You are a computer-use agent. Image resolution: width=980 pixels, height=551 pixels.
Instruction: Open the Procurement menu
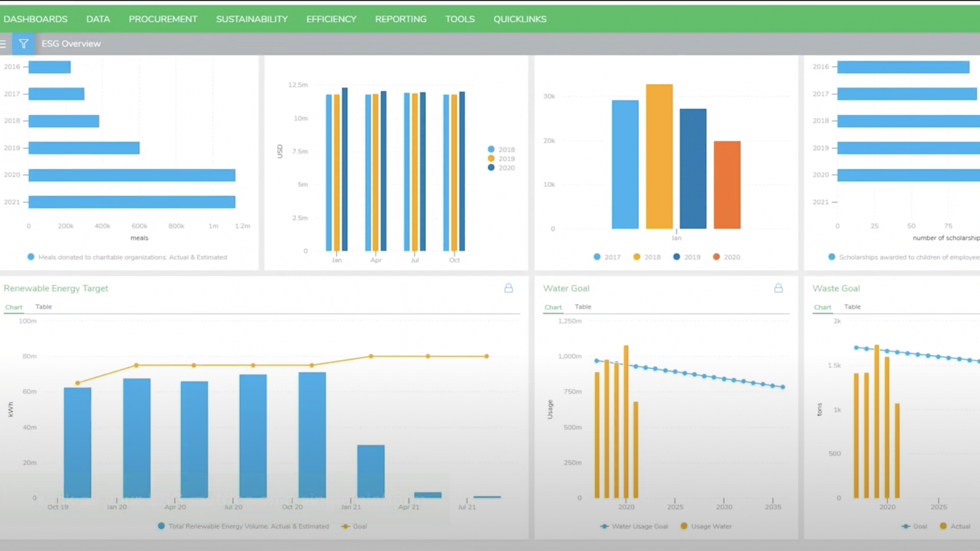point(163,19)
